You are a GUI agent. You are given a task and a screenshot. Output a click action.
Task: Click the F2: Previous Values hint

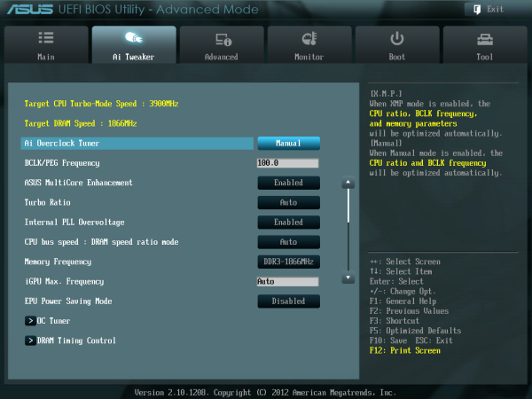[409, 311]
